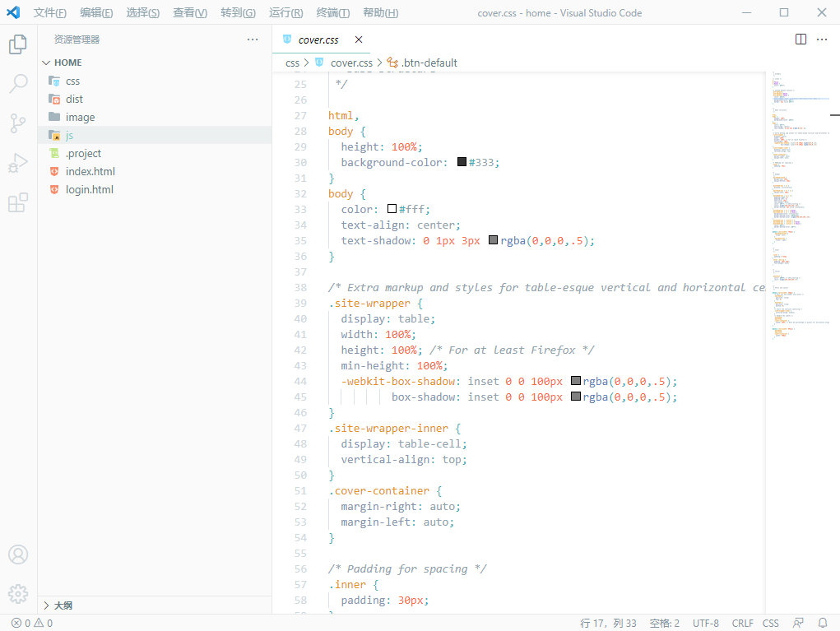Change end of line sequence CRLF
This screenshot has width=840, height=631.
742,623
